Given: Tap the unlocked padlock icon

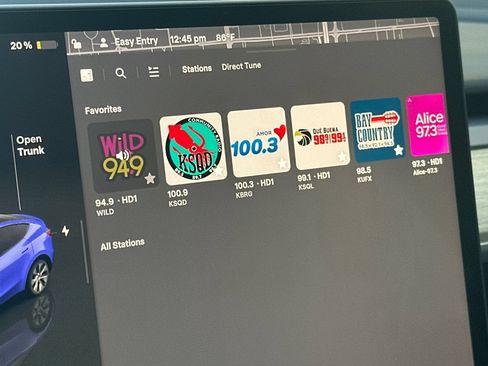Looking at the screenshot, I should pos(76,43).
